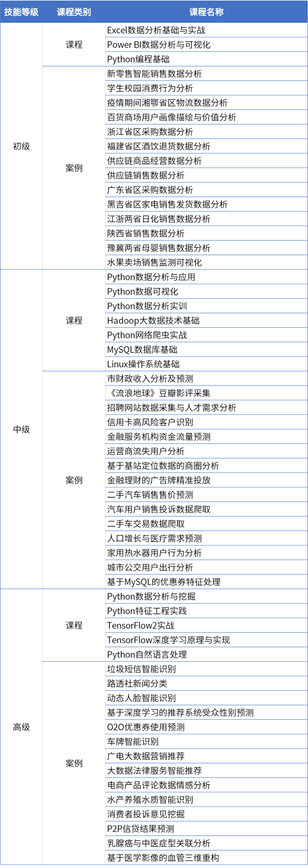308x868 pixels.
Task: Select TensorFlow深度学习原理与实现 row
Action: [x=206, y=640]
